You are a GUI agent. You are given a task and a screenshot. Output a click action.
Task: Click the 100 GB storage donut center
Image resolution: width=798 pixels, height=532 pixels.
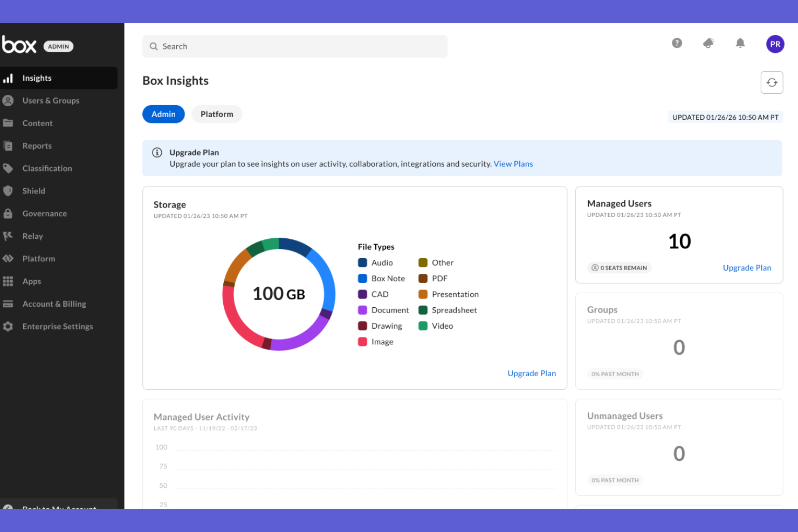pos(279,294)
